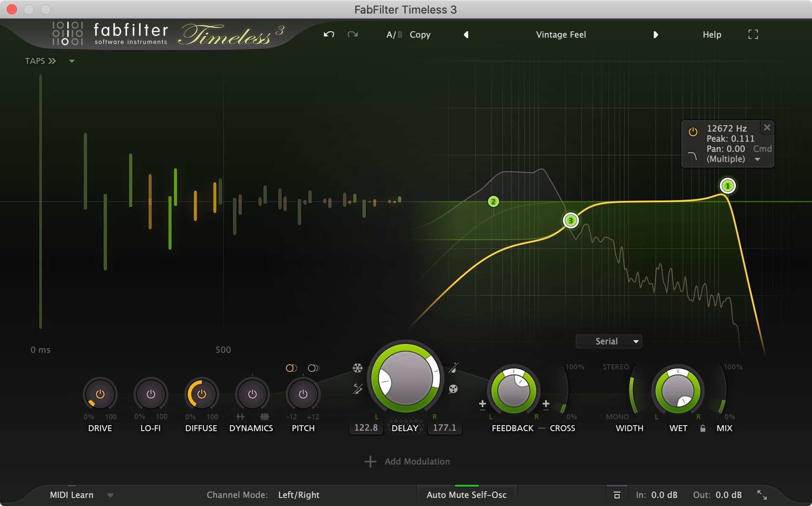
Task: Open the Serial routing dropdown
Action: tap(609, 341)
